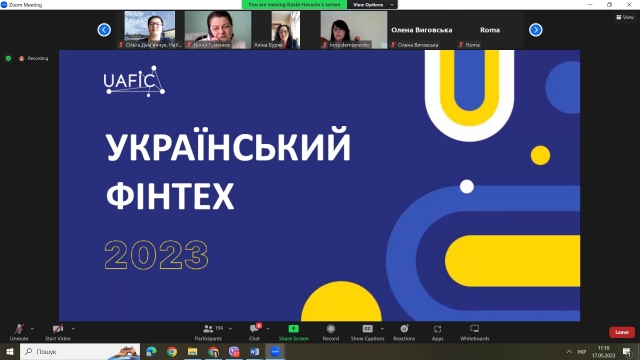Open File Explorer from the taskbar

[x=193, y=351]
